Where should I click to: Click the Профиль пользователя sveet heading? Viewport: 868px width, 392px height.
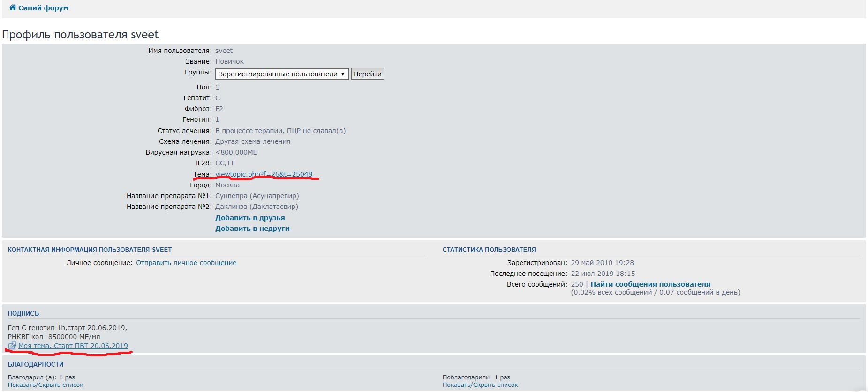[80, 35]
